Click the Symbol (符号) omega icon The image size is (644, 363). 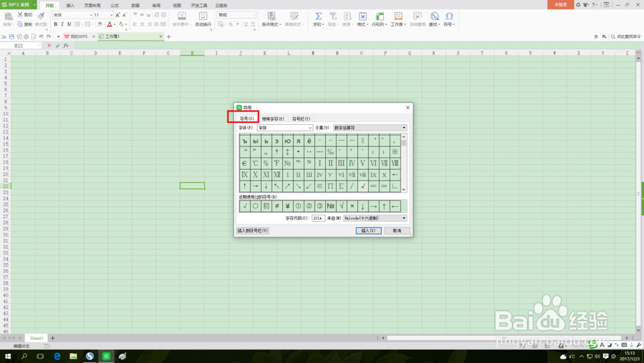pyautogui.click(x=450, y=16)
